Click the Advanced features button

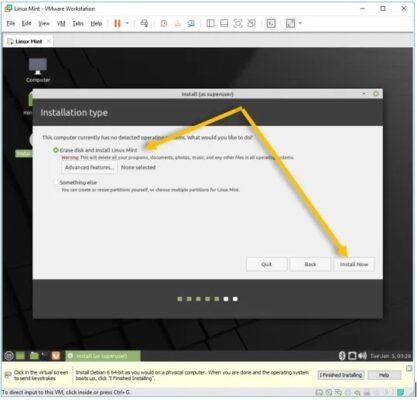pyautogui.click(x=89, y=167)
